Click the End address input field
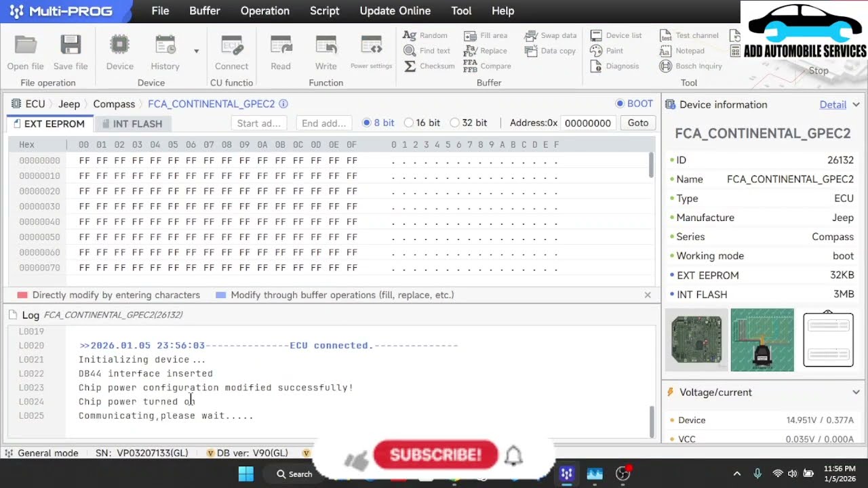Screen dimensions: 868x488 [324, 123]
